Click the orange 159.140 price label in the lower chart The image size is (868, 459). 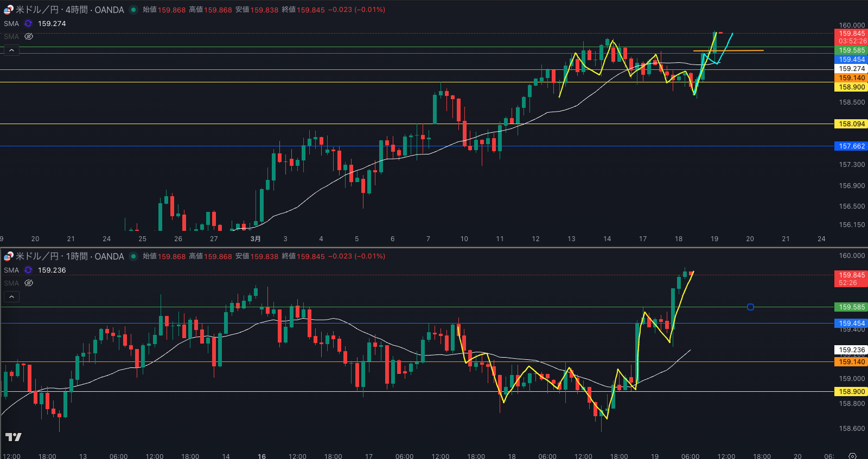851,362
